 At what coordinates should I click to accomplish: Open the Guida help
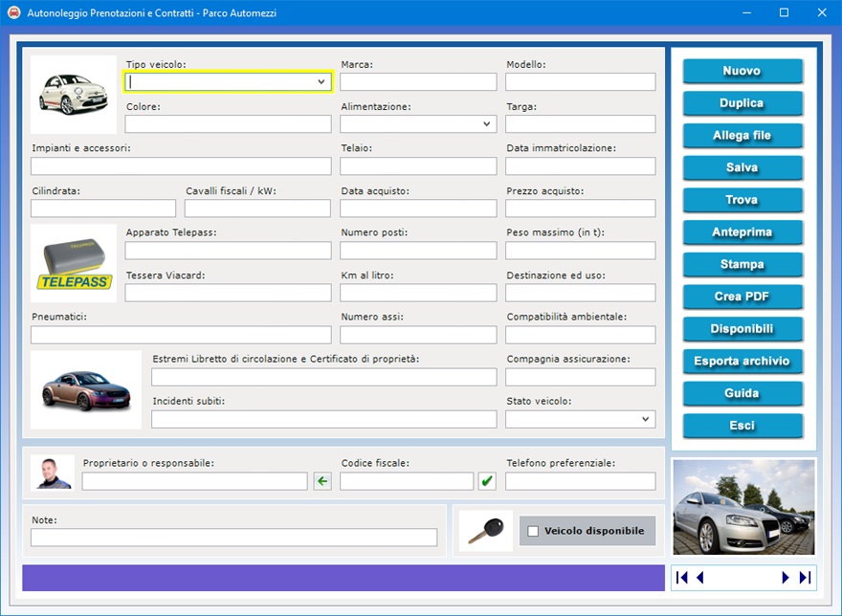pyautogui.click(x=742, y=393)
